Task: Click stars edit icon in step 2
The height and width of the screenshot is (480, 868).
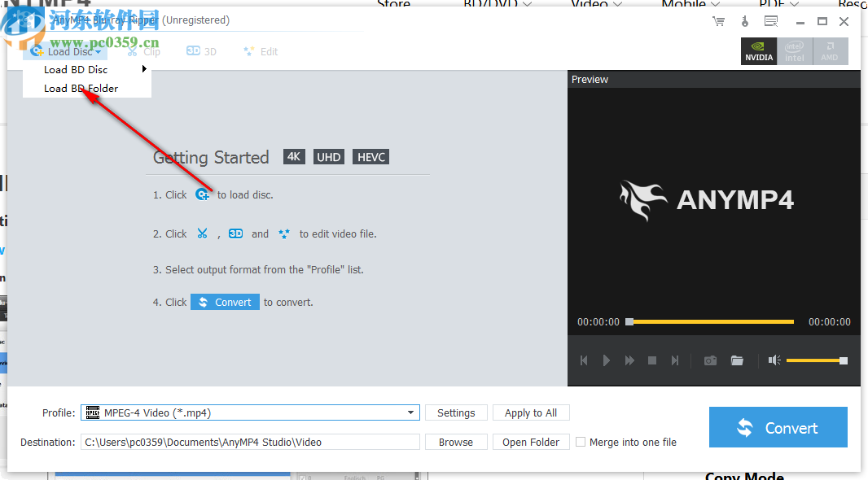Action: click(x=284, y=234)
